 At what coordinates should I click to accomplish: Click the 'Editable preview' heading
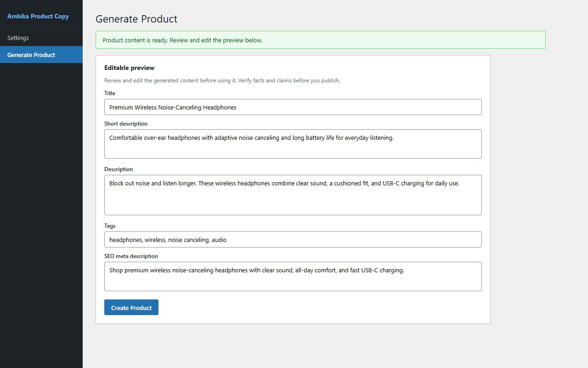130,68
